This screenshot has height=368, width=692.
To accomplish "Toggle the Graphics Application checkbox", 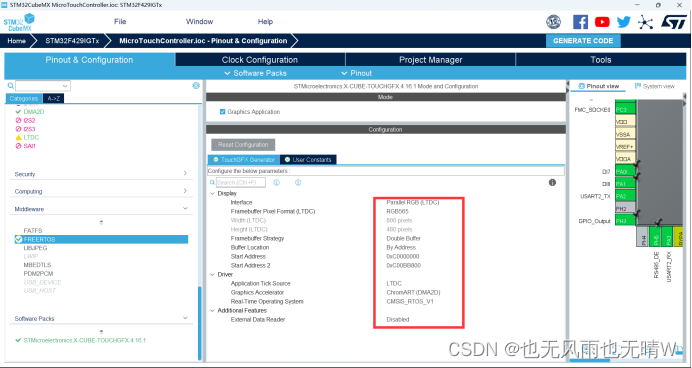I will pyautogui.click(x=222, y=112).
